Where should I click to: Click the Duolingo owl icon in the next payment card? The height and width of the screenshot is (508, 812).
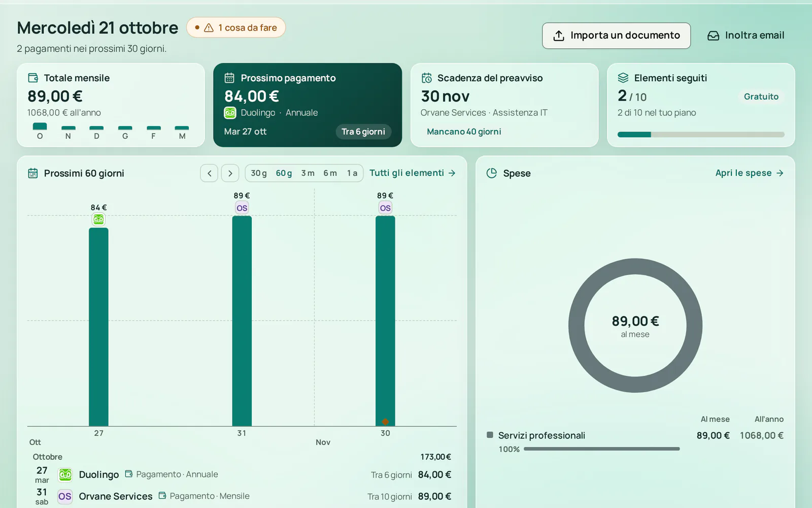tap(230, 113)
